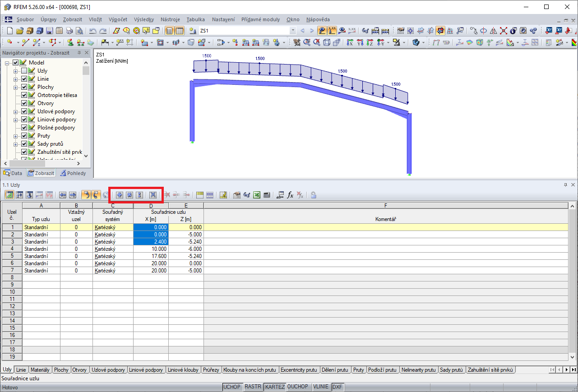Image resolution: width=578 pixels, height=392 pixels.
Task: Click the mirror tool icon
Action: tap(493, 31)
